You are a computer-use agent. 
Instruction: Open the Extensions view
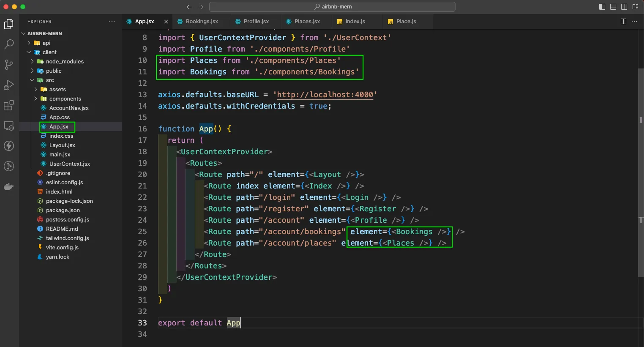pos(9,105)
